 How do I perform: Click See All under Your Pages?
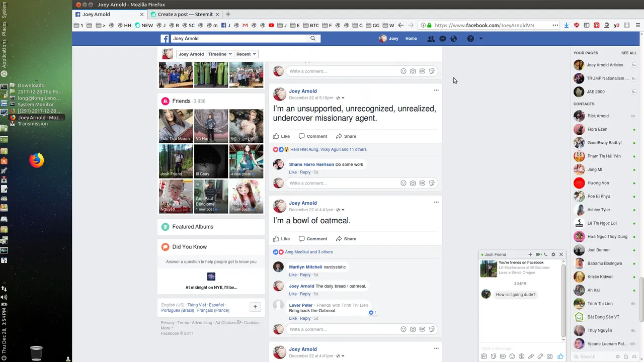pos(629,53)
